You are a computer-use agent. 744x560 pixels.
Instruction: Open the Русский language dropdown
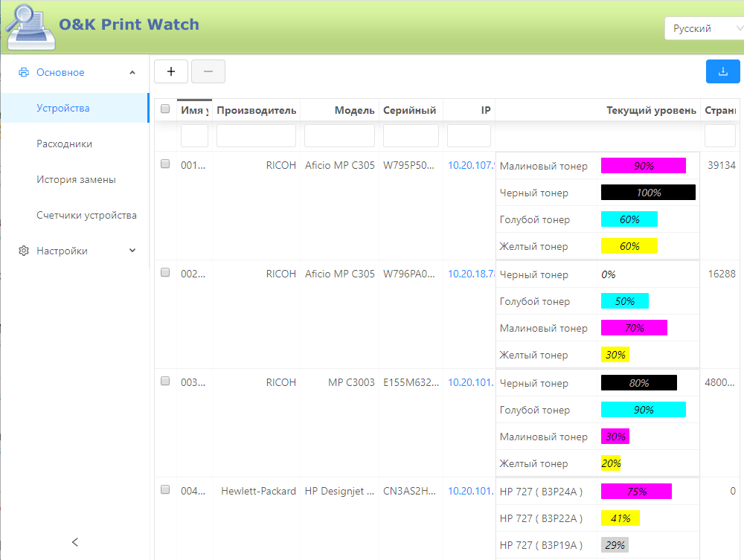[704, 28]
